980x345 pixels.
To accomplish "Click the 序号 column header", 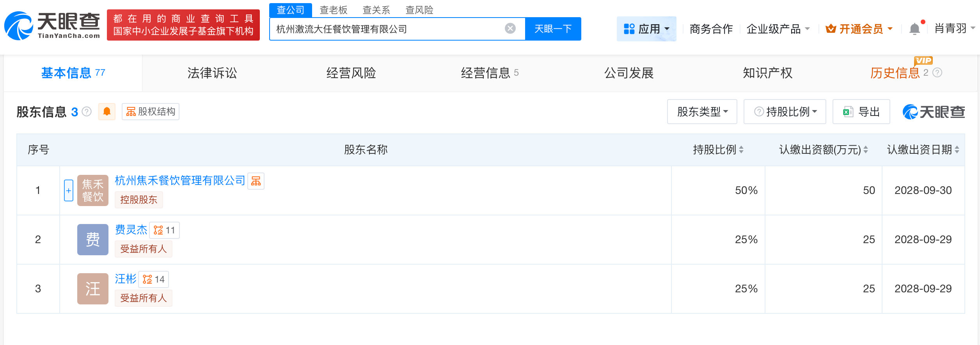I will (38, 150).
